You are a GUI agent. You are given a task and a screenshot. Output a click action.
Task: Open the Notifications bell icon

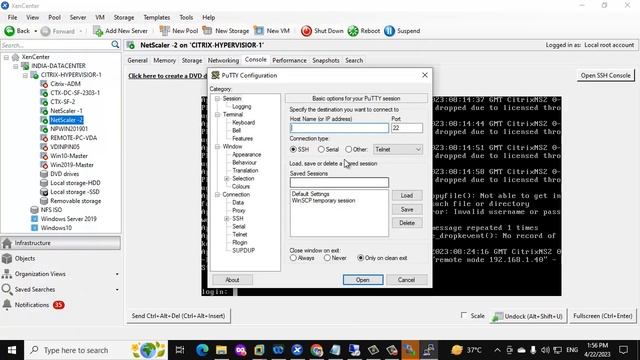tap(7, 305)
